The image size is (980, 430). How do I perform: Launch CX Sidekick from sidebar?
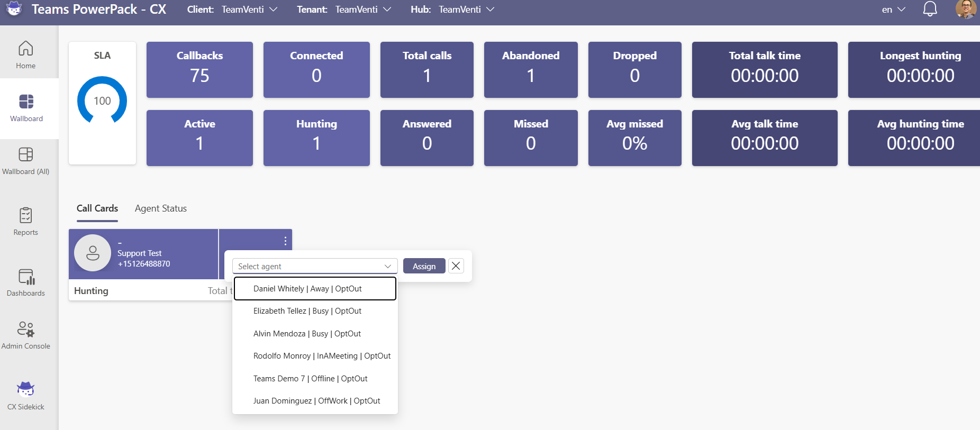tap(25, 396)
